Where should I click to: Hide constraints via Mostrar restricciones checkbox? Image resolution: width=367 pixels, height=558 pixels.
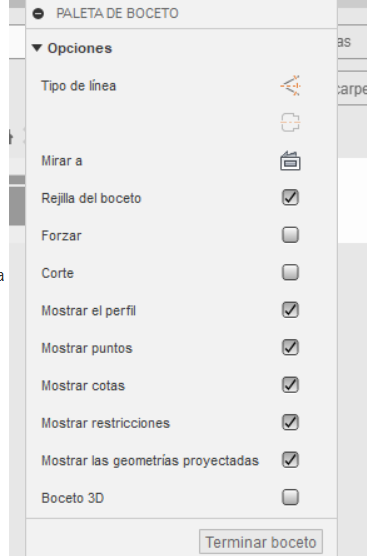point(290,422)
